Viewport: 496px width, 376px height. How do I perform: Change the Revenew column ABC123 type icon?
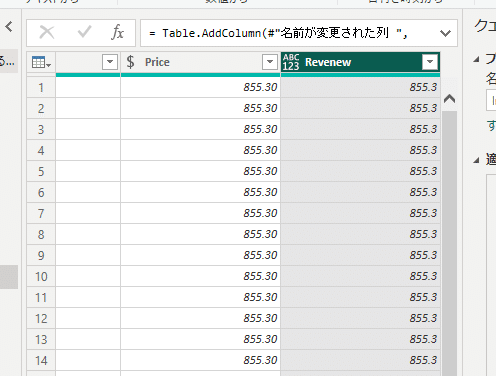point(291,62)
